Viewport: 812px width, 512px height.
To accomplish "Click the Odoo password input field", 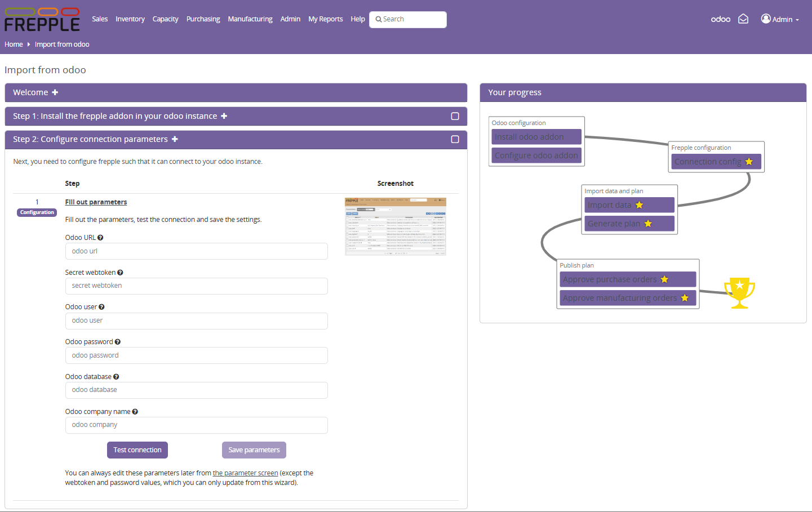I will coord(197,355).
